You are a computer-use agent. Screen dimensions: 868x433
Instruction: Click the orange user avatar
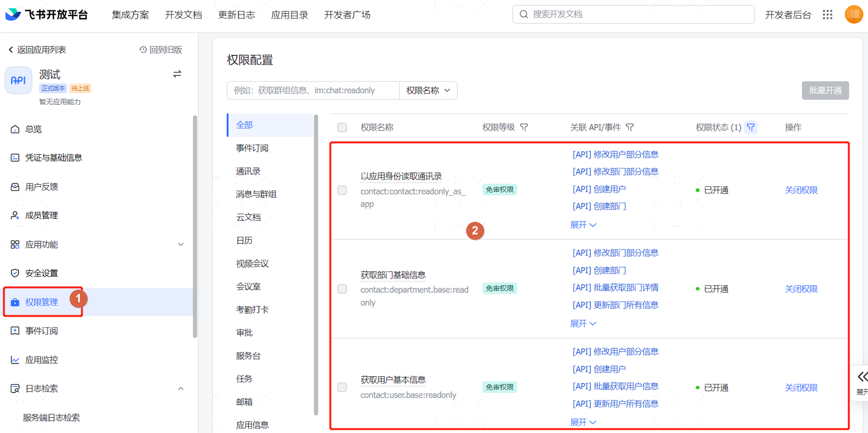[854, 14]
